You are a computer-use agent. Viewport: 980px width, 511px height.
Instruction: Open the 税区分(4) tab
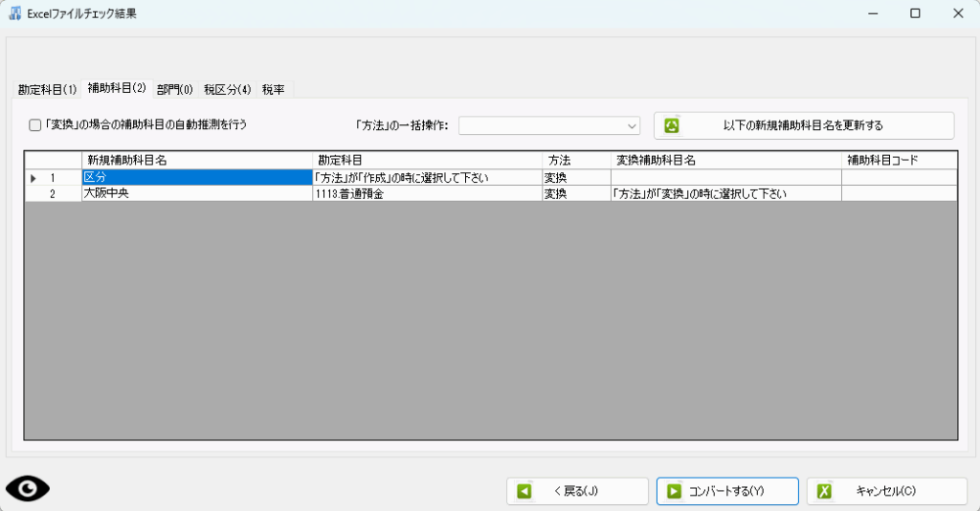point(227,89)
